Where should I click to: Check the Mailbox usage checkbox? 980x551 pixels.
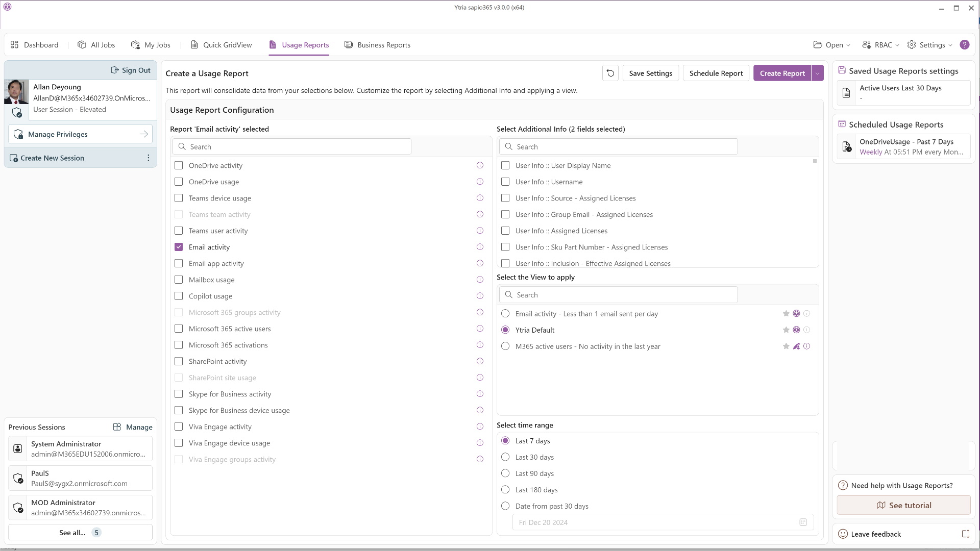click(179, 280)
